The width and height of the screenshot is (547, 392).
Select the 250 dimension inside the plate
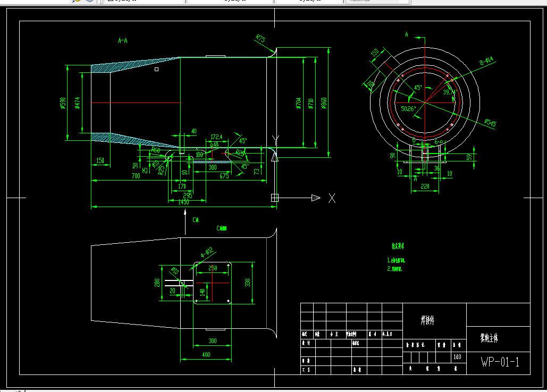[213, 268]
